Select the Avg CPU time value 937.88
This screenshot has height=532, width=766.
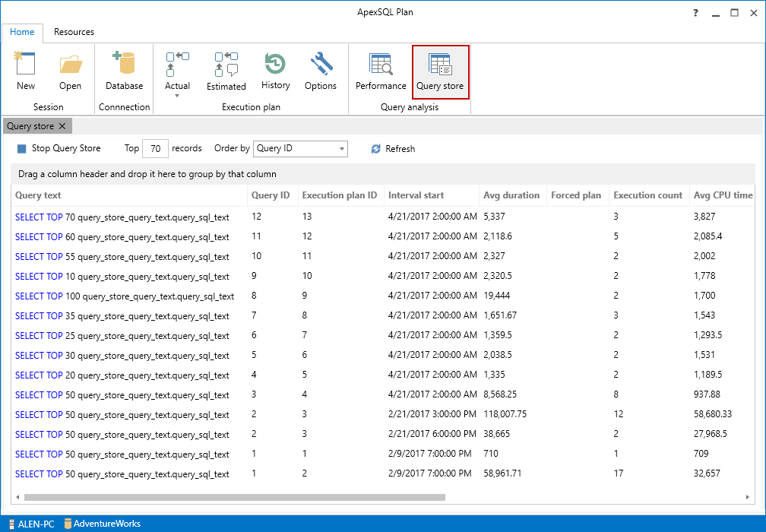pos(707,394)
